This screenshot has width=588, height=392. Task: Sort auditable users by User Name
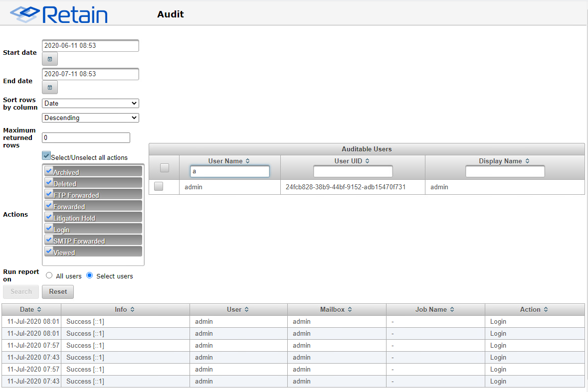coord(229,161)
